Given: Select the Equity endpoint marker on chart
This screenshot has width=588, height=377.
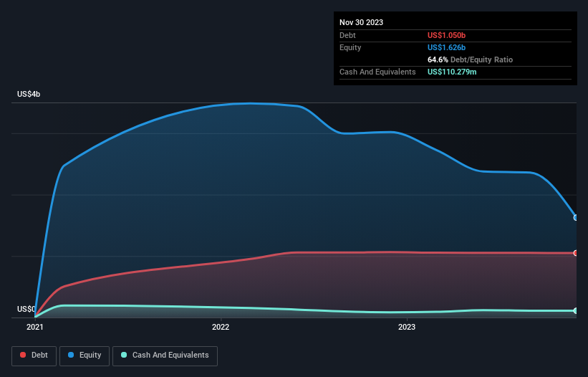Looking at the screenshot, I should pyautogui.click(x=576, y=218).
